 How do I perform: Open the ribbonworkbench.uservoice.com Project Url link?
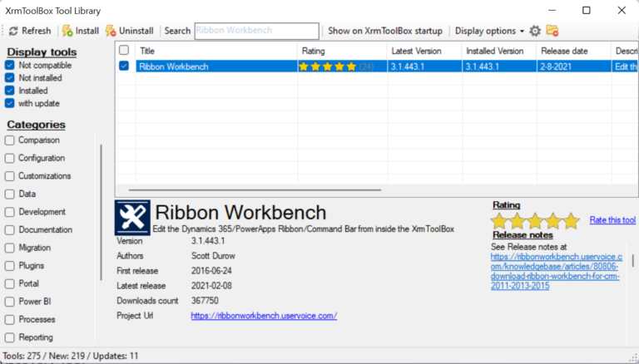coord(264,316)
